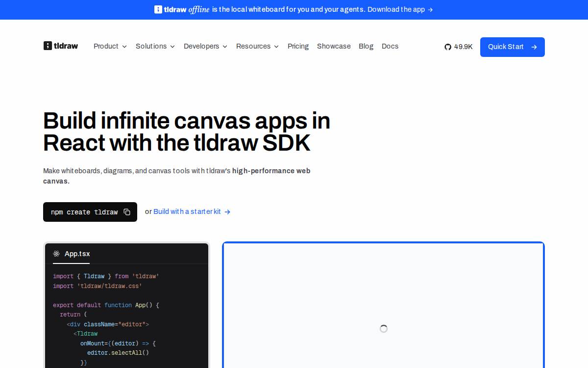Copy the npm create tldraw command
Image resolution: width=588 pixels, height=368 pixels.
[127, 212]
